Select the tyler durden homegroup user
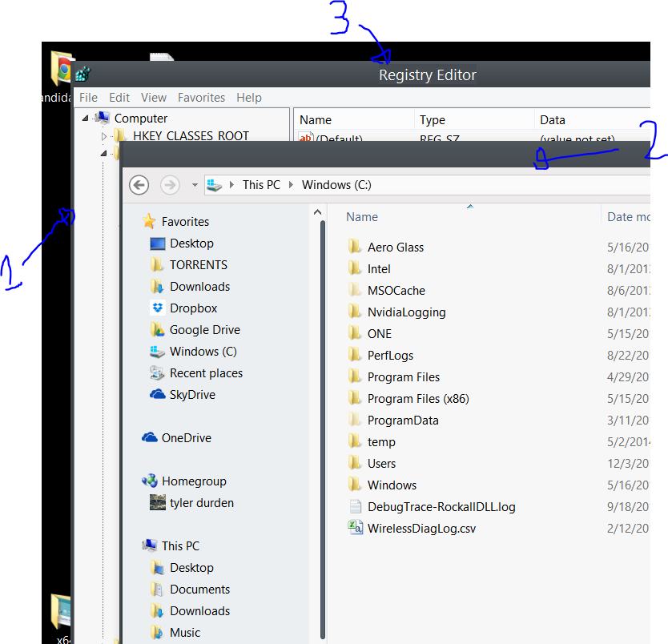This screenshot has width=668, height=644. click(x=201, y=503)
